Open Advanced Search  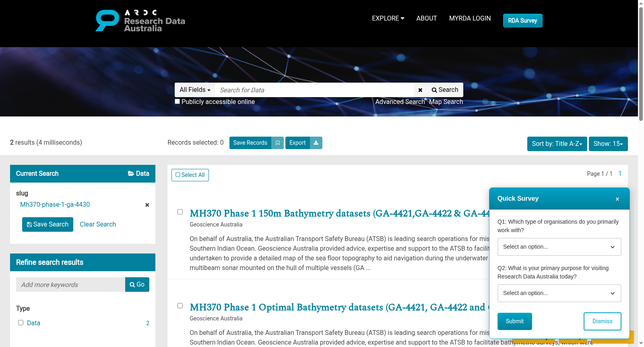tap(400, 102)
